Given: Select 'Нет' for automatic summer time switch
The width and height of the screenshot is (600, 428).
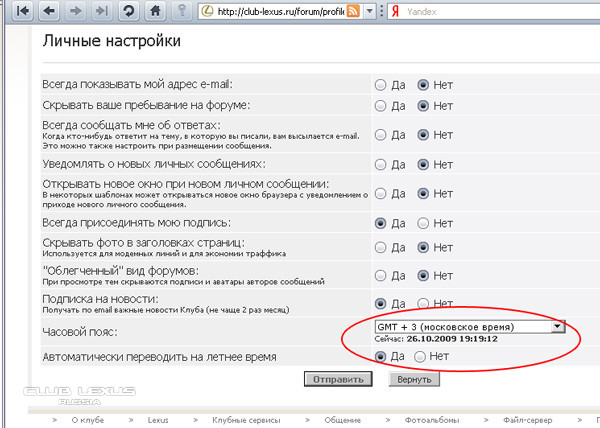Looking at the screenshot, I should coord(420,356).
